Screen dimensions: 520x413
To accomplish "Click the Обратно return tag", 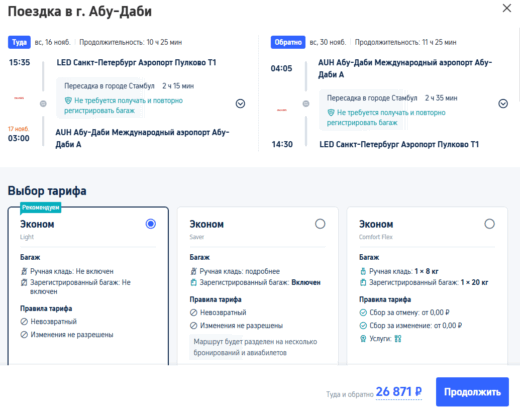I will point(288,42).
